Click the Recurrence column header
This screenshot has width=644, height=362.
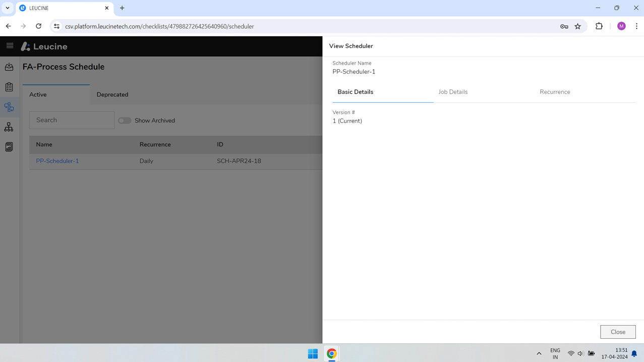click(155, 144)
